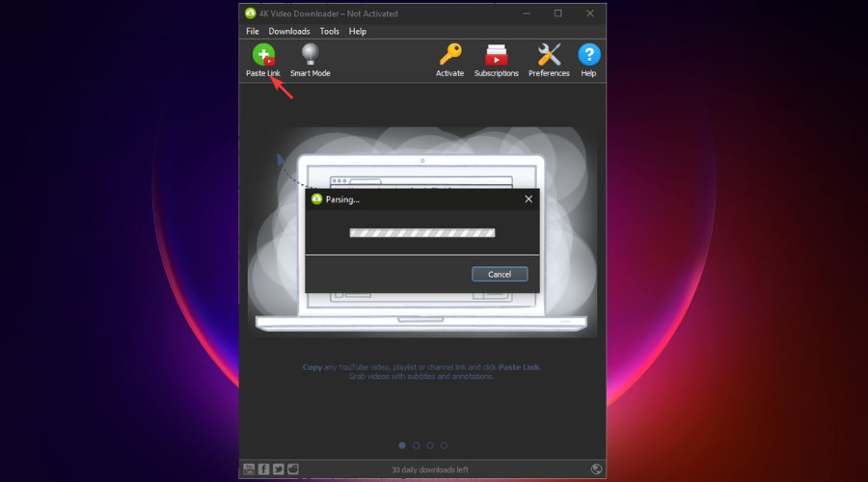
Task: Click the 4K Video Downloader title bar logo
Action: (x=250, y=13)
